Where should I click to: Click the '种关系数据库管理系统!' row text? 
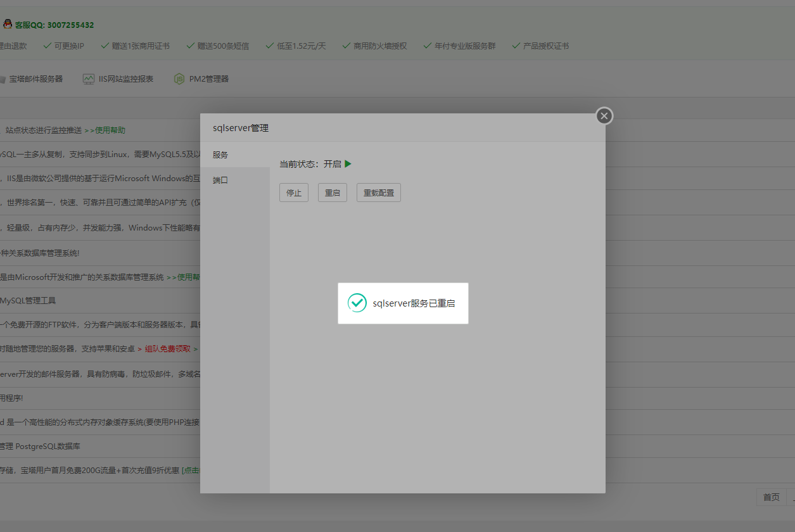pyautogui.click(x=40, y=253)
